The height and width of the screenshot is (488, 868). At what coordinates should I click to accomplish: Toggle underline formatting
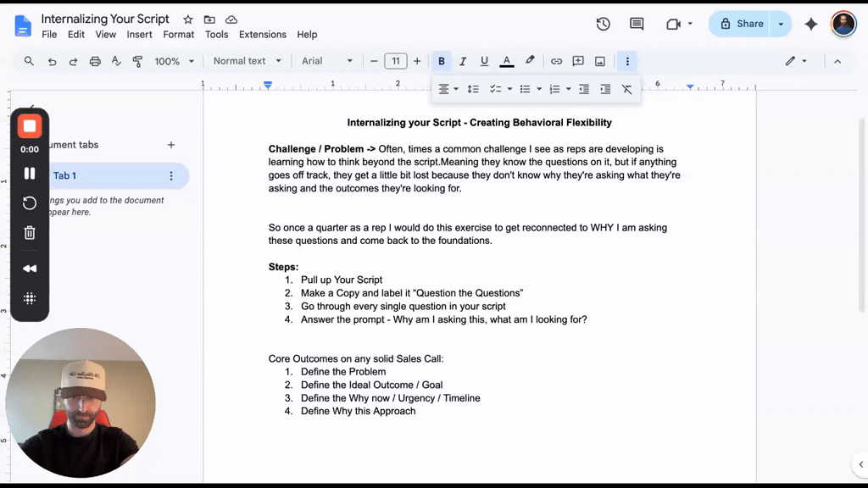click(x=484, y=61)
